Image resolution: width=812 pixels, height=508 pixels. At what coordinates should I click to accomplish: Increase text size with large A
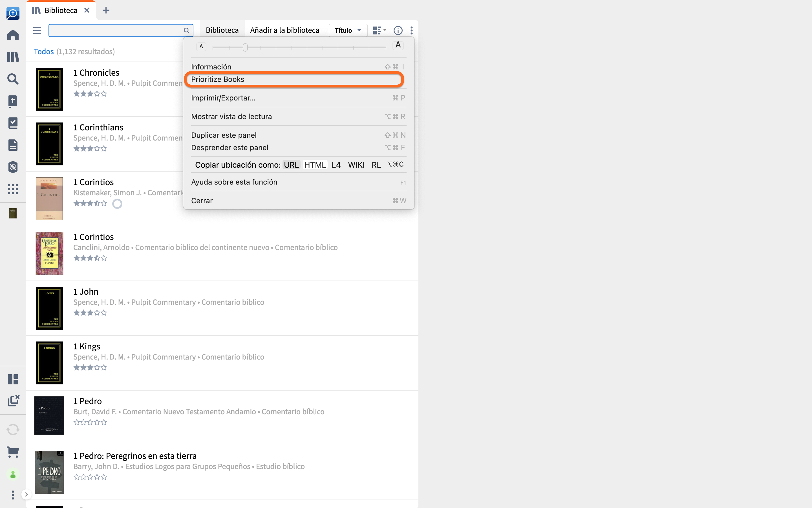pyautogui.click(x=398, y=45)
